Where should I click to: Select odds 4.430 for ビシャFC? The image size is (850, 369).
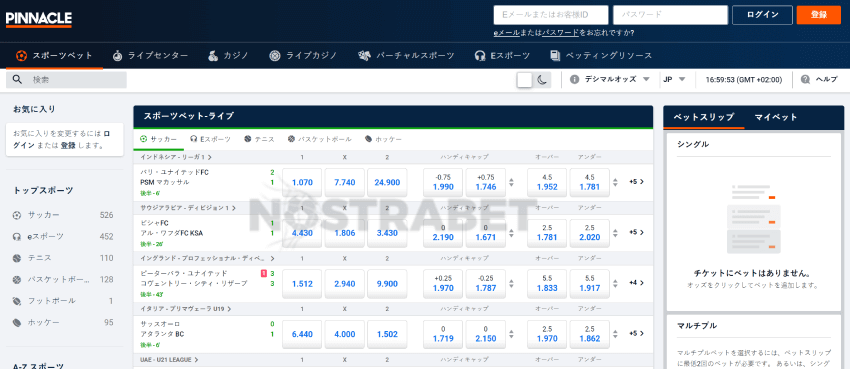(302, 233)
